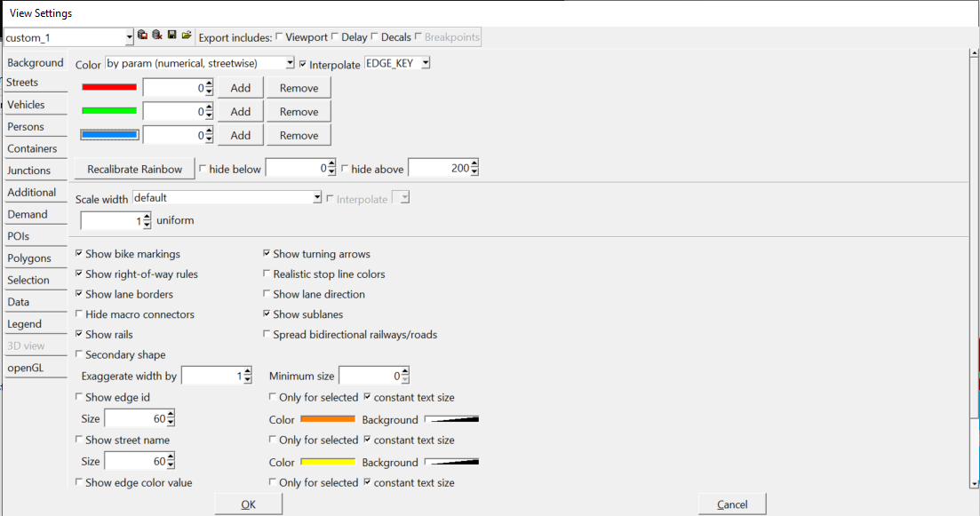The image size is (980, 516).
Task: Switch to the Polygons tab
Action: (36, 258)
